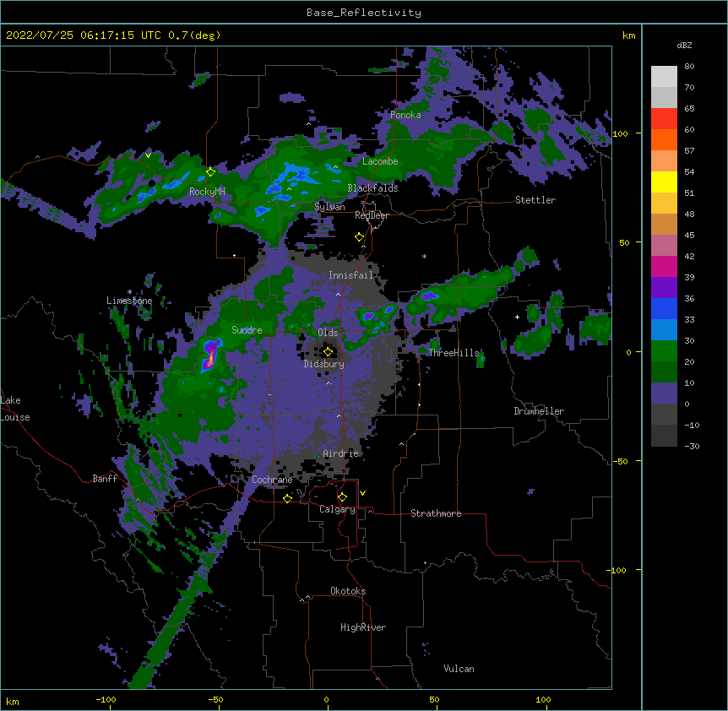Click the Sylvan label
This screenshot has height=711, width=728.
pos(329,207)
